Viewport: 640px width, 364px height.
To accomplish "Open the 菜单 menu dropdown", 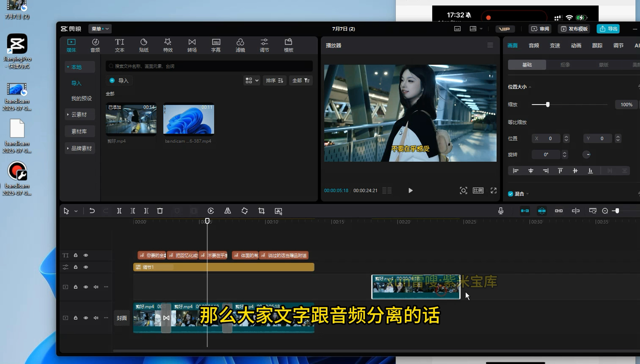I will [x=100, y=29].
